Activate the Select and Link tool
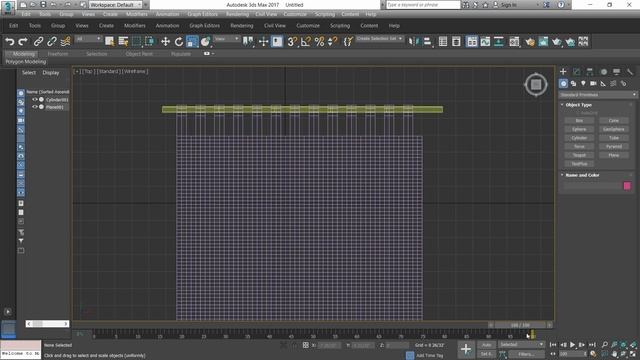640x360 pixels. click(x=38, y=41)
